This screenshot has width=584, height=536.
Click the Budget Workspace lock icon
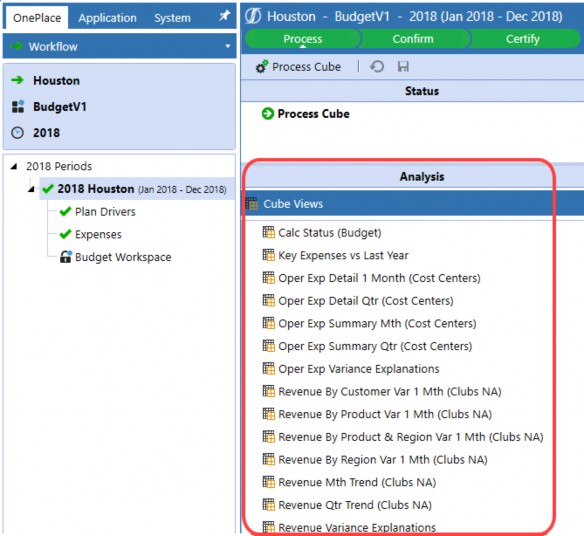[x=66, y=257]
